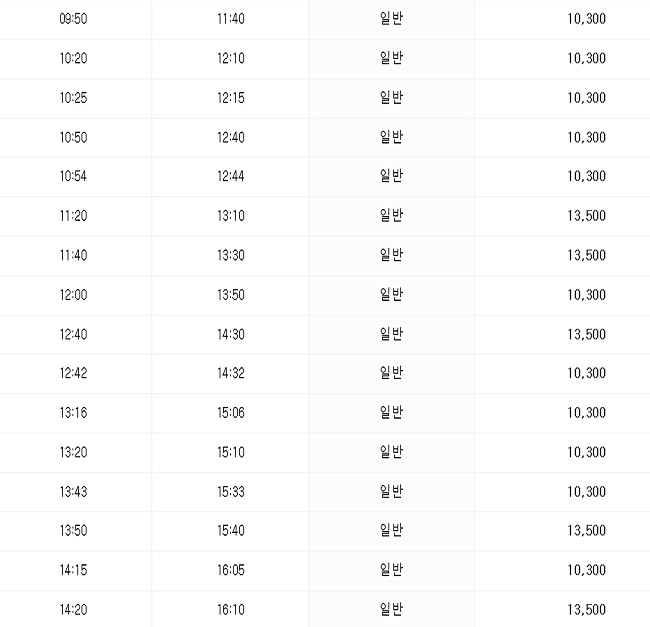Select the 11:20 departure time
Image resolution: width=650 pixels, height=627 pixels.
(73, 215)
